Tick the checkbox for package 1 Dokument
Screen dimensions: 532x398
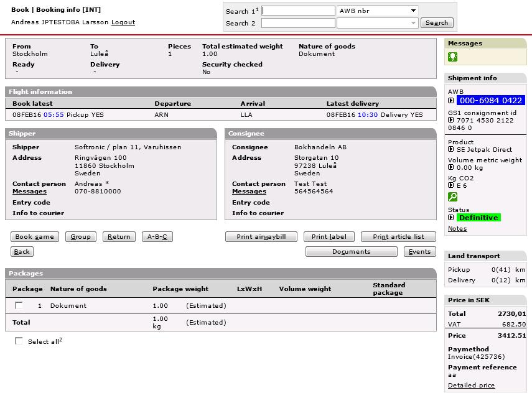click(x=19, y=305)
